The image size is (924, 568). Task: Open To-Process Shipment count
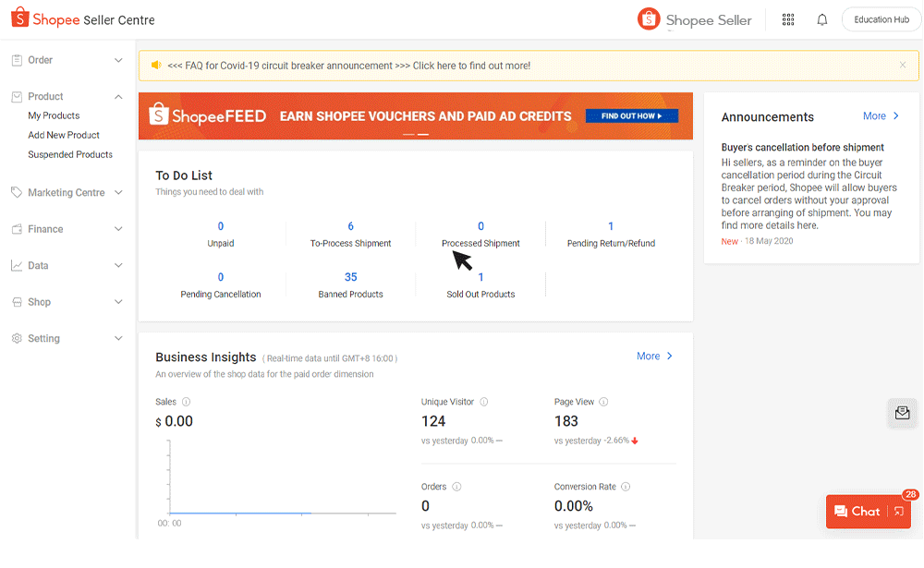(350, 226)
